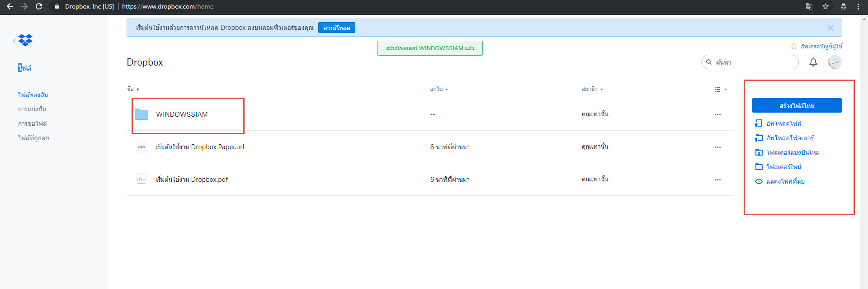Click the คุณเท่านั้น members cell for WINDOWSSIAM
Screen dimensions: 868x289
click(595, 114)
